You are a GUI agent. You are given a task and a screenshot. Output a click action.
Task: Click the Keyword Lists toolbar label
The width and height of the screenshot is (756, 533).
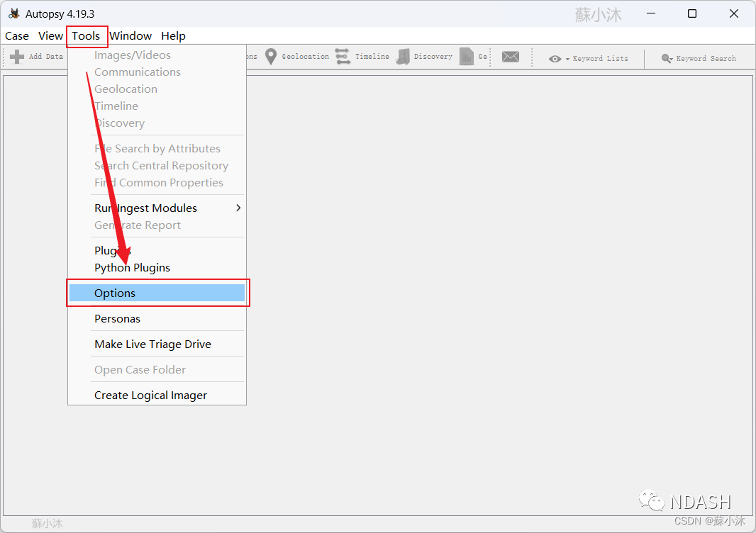(x=600, y=58)
